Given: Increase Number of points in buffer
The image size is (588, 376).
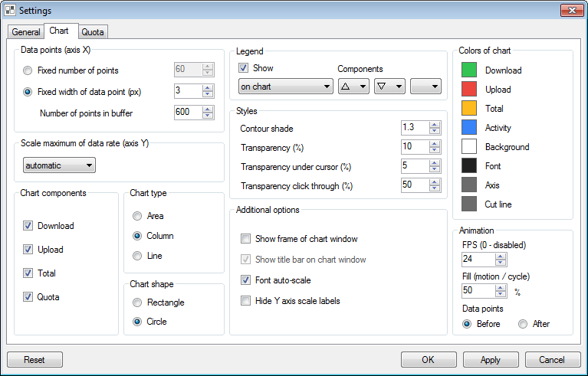Looking at the screenshot, I should pos(208,109).
